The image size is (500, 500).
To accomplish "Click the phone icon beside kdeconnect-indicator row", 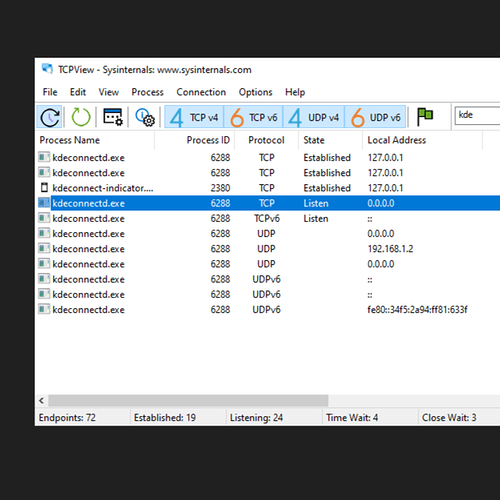I will coord(44,188).
